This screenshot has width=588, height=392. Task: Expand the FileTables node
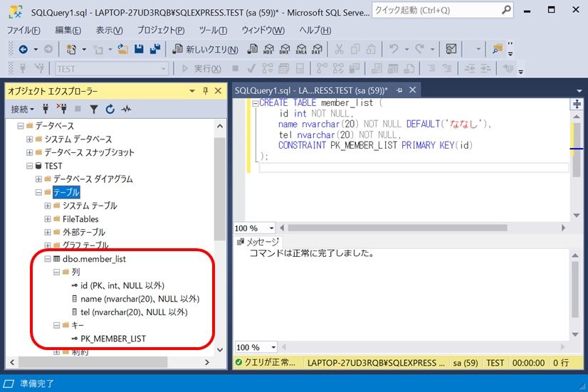click(x=47, y=219)
